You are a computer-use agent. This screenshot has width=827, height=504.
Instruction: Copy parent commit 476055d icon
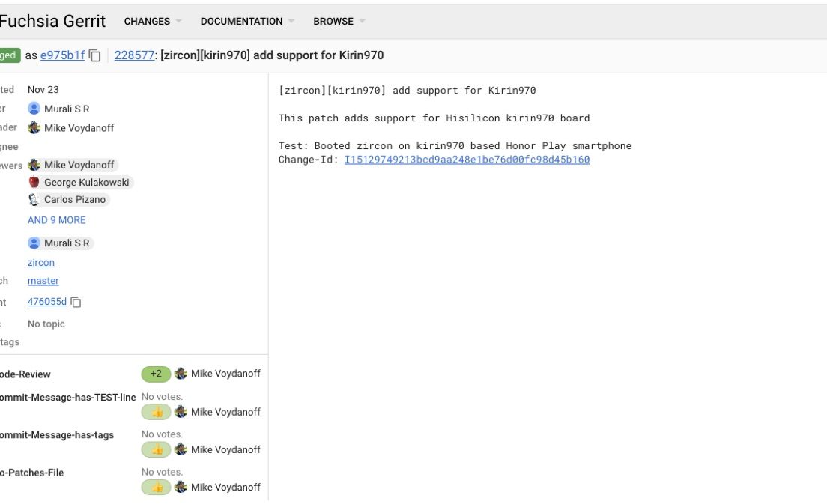[x=76, y=303]
